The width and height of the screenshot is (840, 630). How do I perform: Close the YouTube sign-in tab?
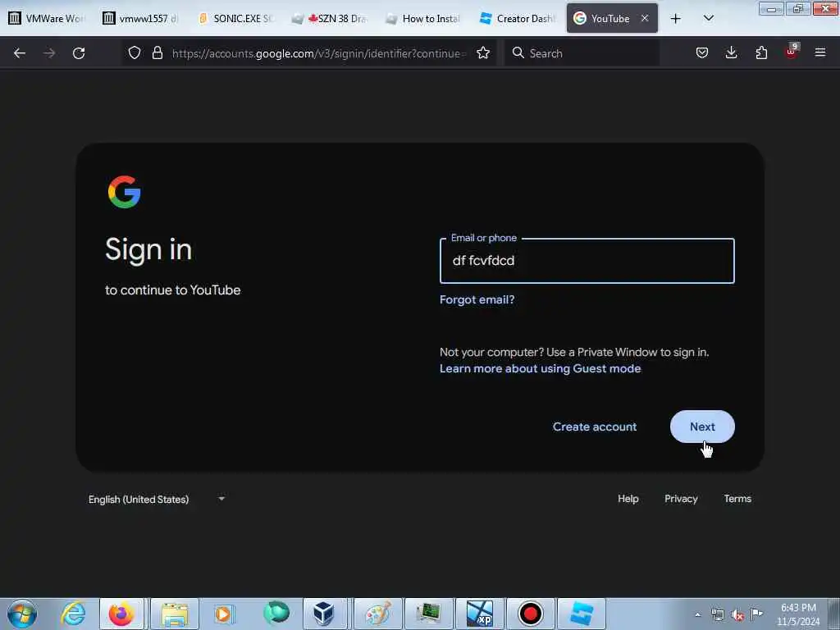pyautogui.click(x=645, y=18)
